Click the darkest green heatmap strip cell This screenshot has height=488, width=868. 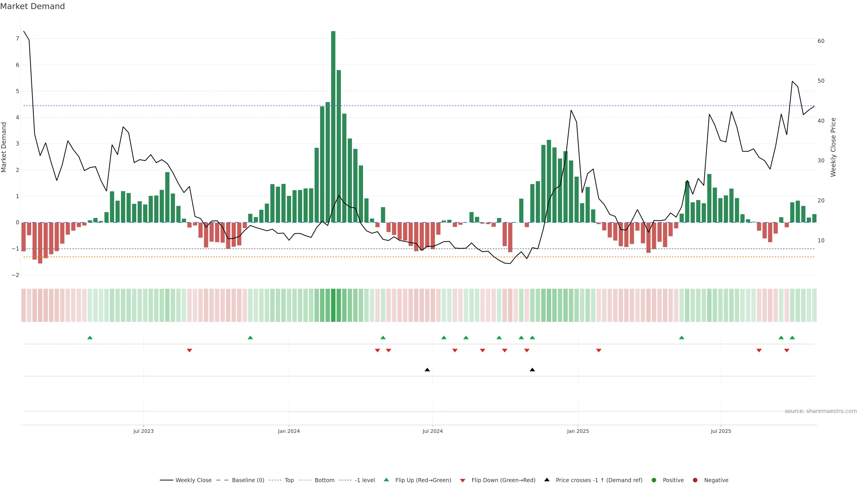point(333,305)
